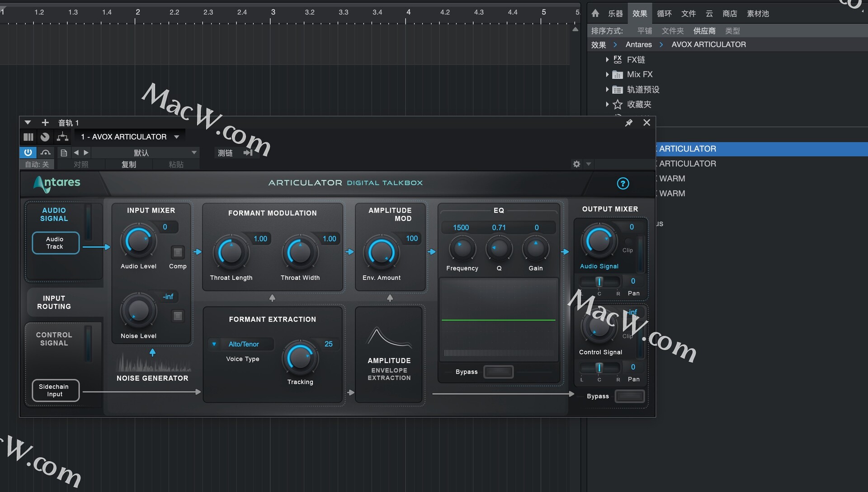Show the routing view icon
The width and height of the screenshot is (868, 492).
pyautogui.click(x=62, y=137)
